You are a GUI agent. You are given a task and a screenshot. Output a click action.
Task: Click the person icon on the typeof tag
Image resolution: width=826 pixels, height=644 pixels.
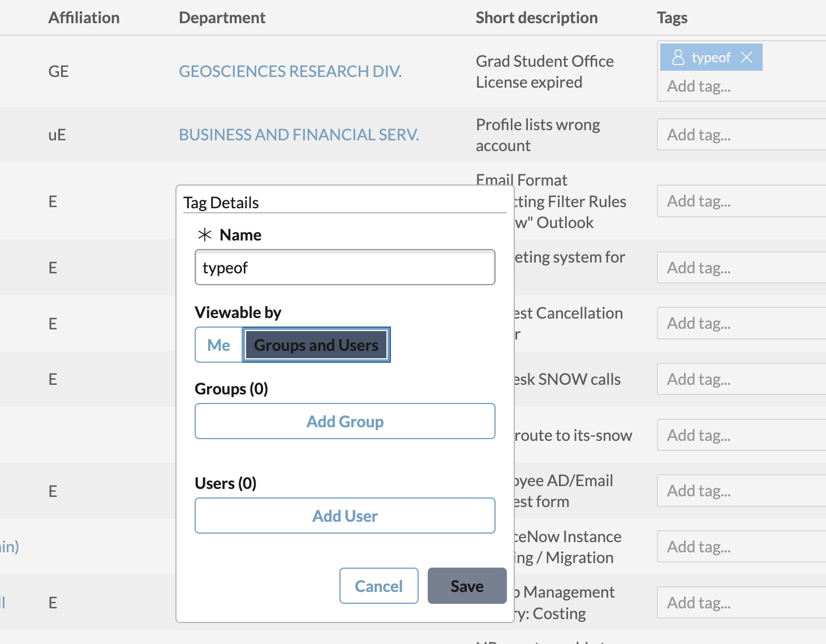pyautogui.click(x=678, y=57)
